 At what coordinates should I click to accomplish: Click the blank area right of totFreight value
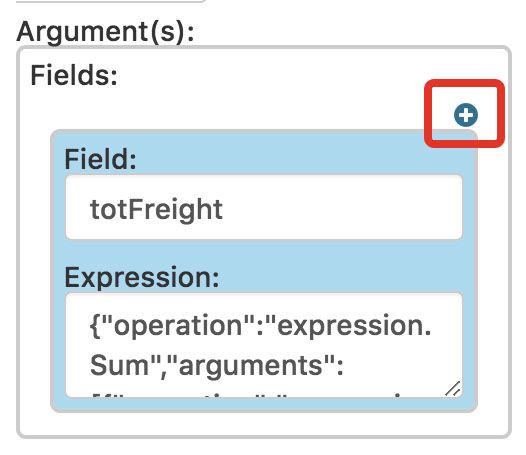(x=342, y=208)
